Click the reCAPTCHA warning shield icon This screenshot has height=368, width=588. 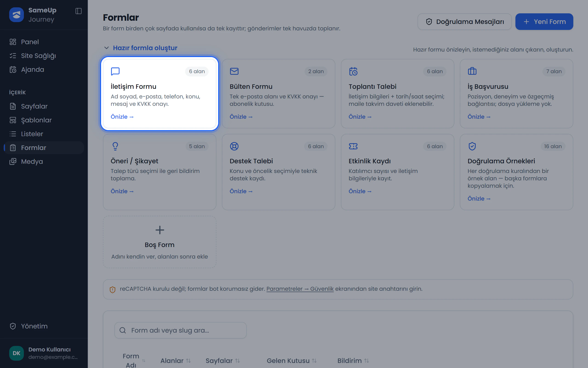point(113,290)
